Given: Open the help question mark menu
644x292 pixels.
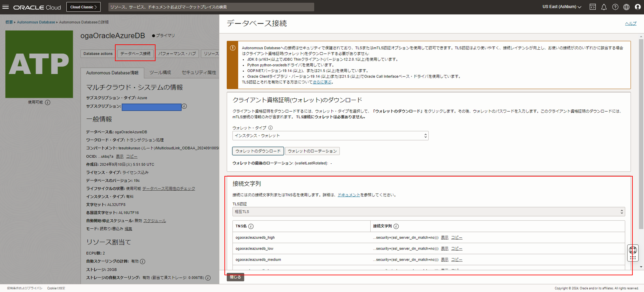Looking at the screenshot, I should click(615, 7).
